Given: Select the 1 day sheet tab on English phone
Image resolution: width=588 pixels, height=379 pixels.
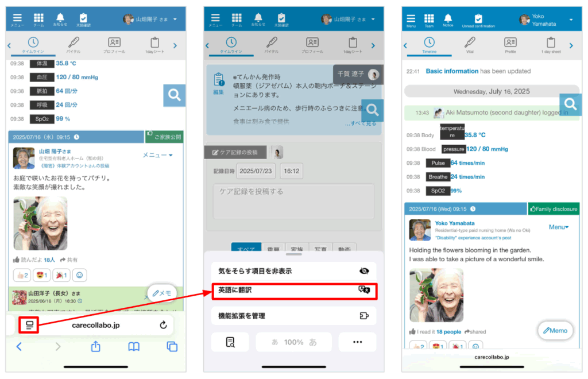Looking at the screenshot, I should click(551, 45).
